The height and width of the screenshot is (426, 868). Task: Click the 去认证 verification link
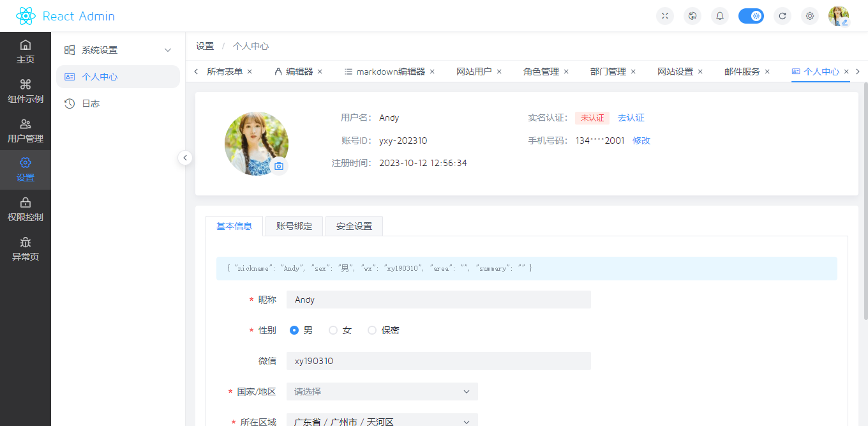coord(631,118)
